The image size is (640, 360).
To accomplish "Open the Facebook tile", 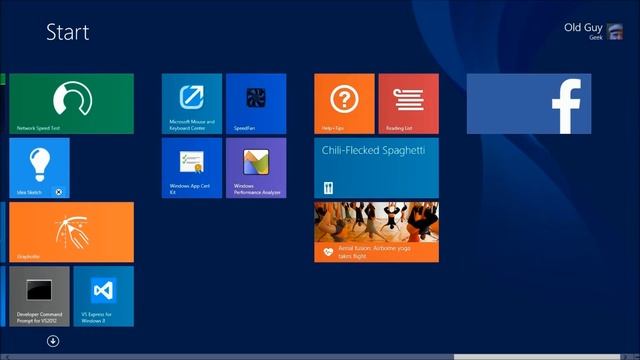I will click(x=529, y=104).
